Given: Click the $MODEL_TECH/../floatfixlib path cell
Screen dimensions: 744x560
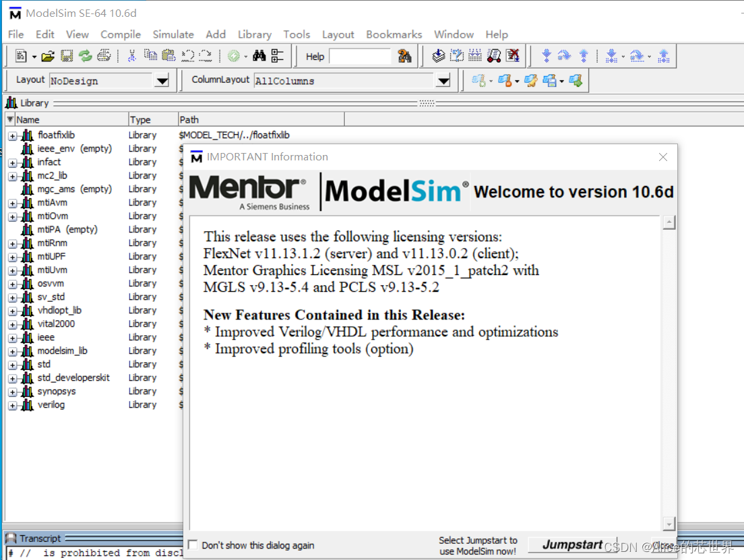Looking at the screenshot, I should (x=234, y=135).
